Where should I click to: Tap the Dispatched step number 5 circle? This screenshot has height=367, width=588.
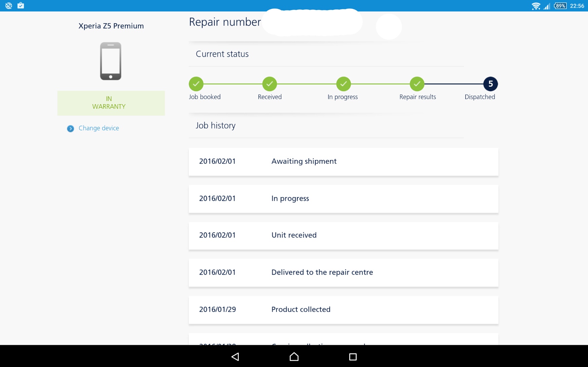[x=490, y=84]
